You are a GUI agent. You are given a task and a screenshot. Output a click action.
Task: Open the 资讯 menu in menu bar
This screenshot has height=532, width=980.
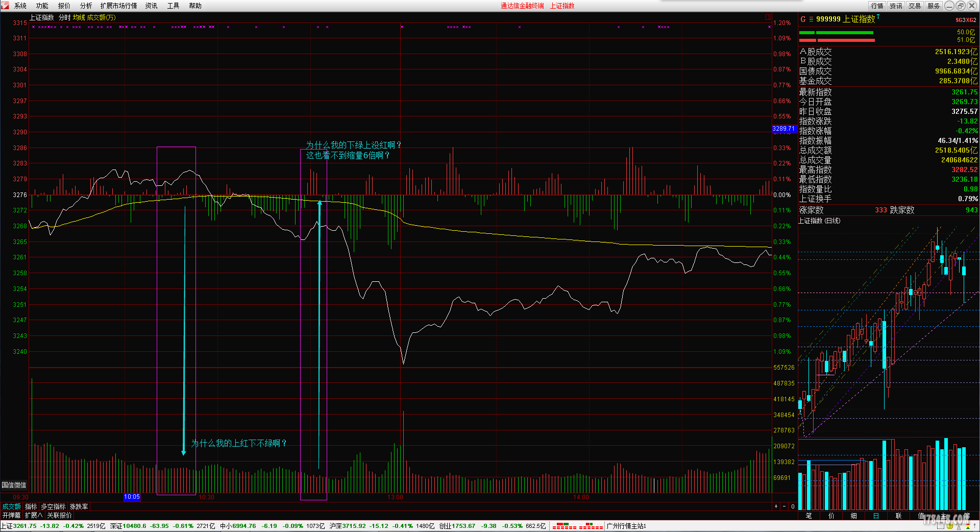tap(152, 6)
